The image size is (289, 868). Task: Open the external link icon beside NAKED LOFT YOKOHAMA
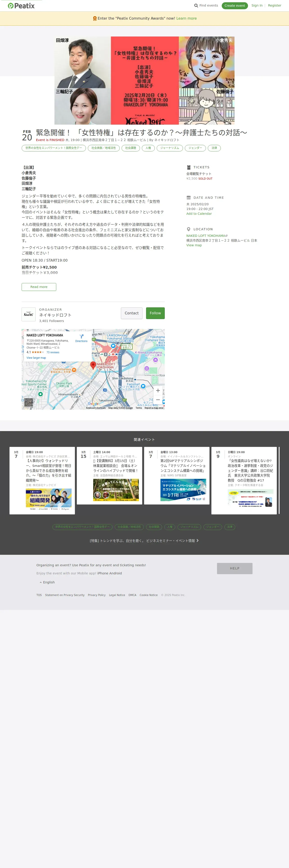(226, 236)
